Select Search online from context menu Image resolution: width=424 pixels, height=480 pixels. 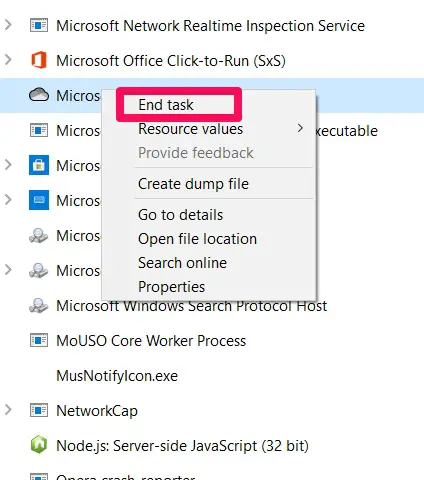182,263
